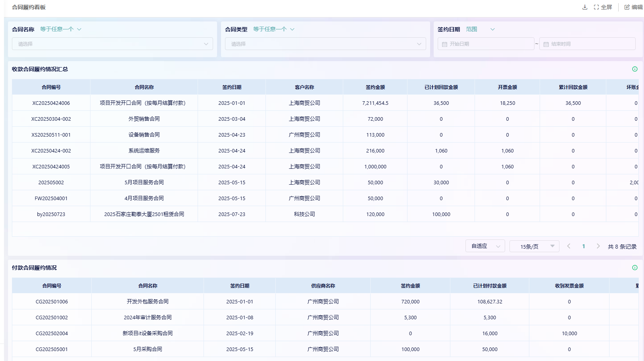644x361 pixels.
Task: Open the 自适应 column width dropdown
Action: point(485,246)
